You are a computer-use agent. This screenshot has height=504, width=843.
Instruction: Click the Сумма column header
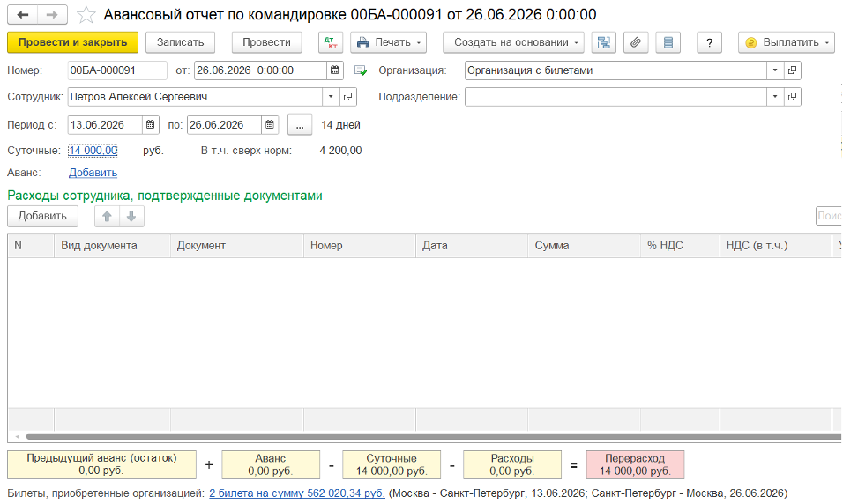coord(585,246)
